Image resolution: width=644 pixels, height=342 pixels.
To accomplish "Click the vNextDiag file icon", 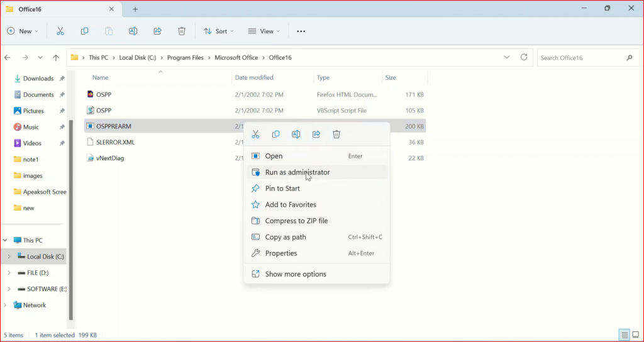I will point(91,158).
